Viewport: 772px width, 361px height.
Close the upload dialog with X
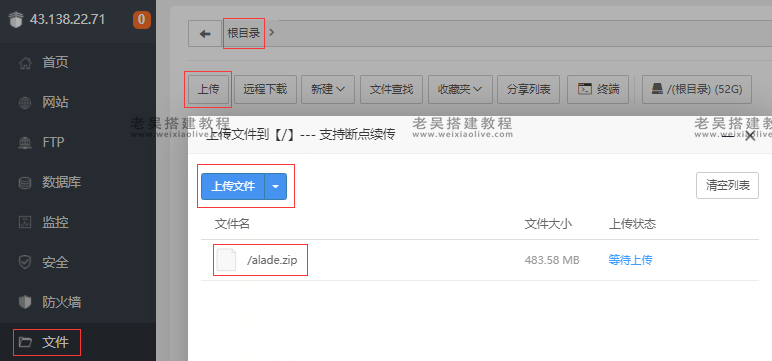[x=750, y=136]
